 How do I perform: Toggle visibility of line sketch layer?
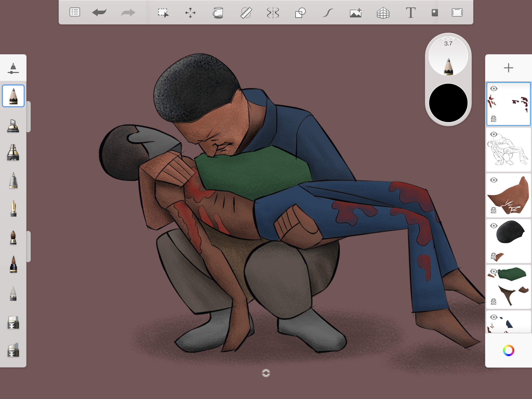[x=494, y=134]
